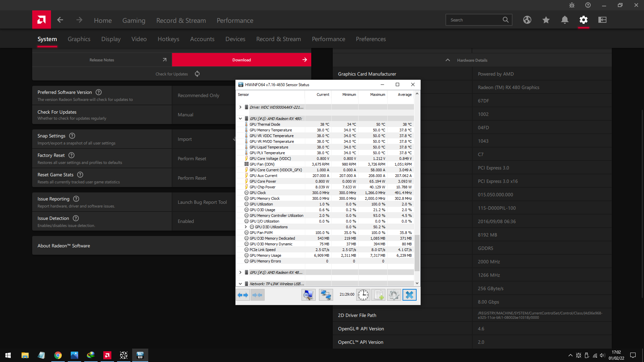Screen dimensions: 644x362
Task: Open favorites star icon
Action: coord(546,20)
